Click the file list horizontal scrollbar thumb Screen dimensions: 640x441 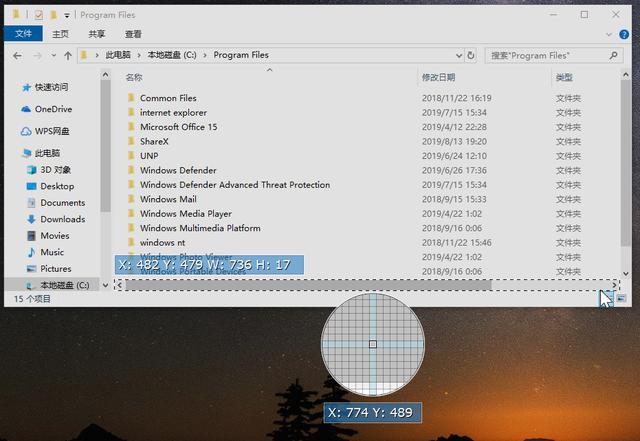(308, 285)
